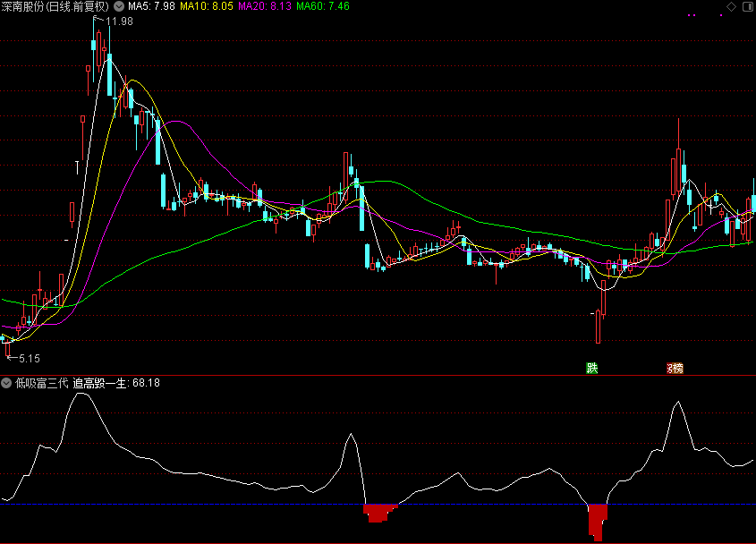The width and height of the screenshot is (756, 544).
Task: Click the magenta MA20: 8.13 label
Action: click(264, 6)
